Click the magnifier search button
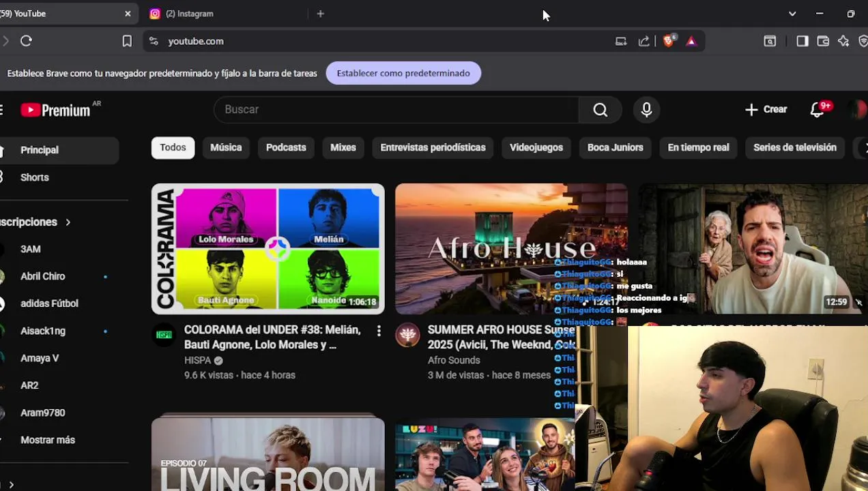The image size is (868, 491). [x=600, y=110]
